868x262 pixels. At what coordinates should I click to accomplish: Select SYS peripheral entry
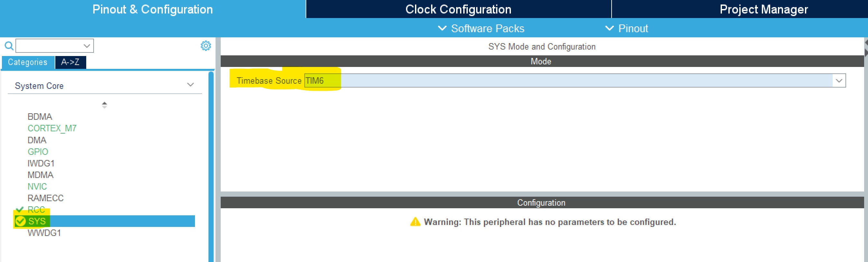click(x=105, y=221)
